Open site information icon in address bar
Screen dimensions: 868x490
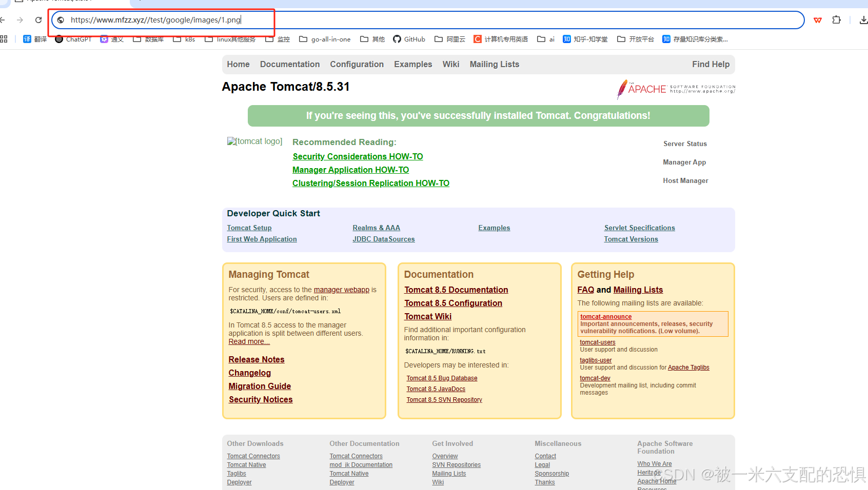(61, 20)
